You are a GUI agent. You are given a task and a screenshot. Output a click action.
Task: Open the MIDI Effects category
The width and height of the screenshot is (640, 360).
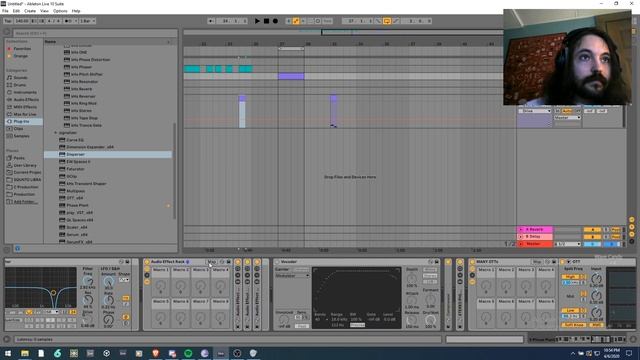click(x=25, y=107)
